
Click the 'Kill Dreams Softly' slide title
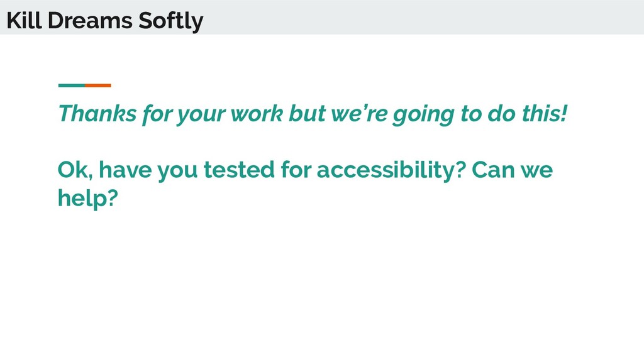pyautogui.click(x=105, y=21)
